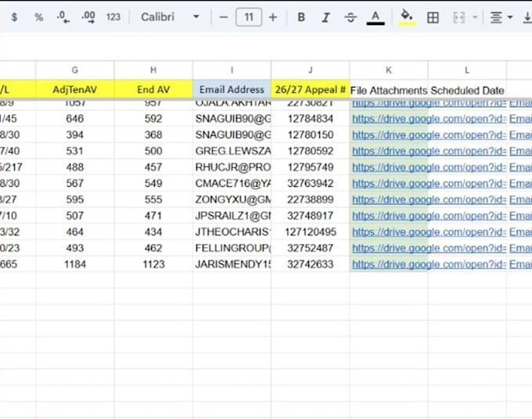
Task: Open drive link in row with appeal 12780150
Action: 430,135
